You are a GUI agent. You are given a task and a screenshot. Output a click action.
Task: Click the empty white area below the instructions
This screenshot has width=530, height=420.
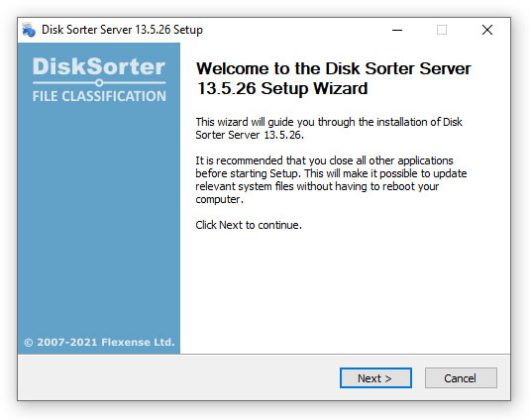tap(345, 290)
